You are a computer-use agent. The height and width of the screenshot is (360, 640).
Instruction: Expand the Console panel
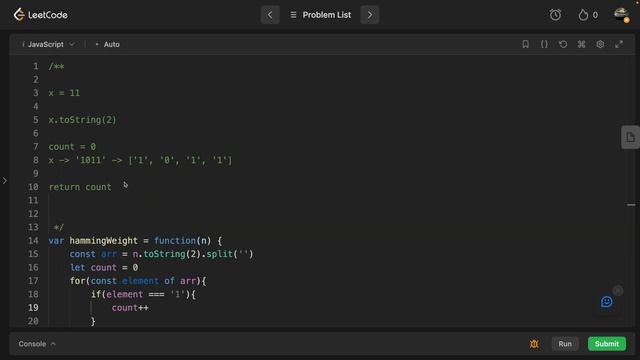pyautogui.click(x=37, y=344)
